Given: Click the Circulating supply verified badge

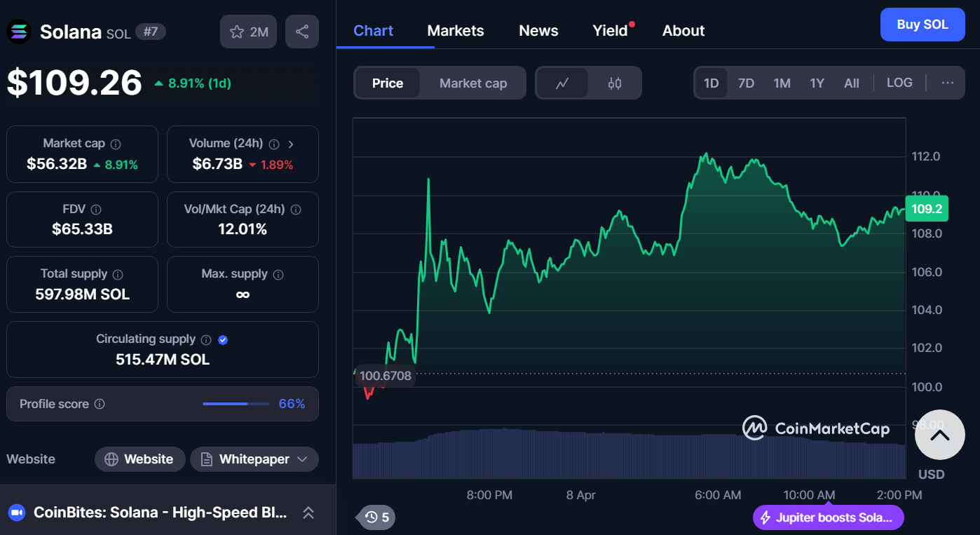Looking at the screenshot, I should (x=223, y=339).
